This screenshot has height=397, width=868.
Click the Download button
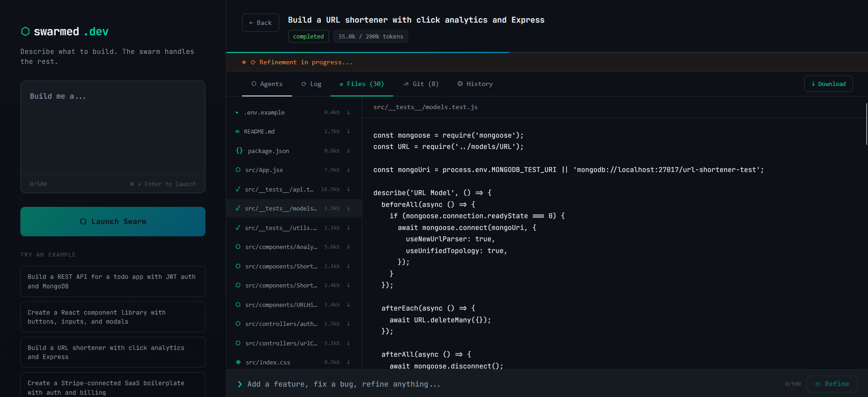828,84
